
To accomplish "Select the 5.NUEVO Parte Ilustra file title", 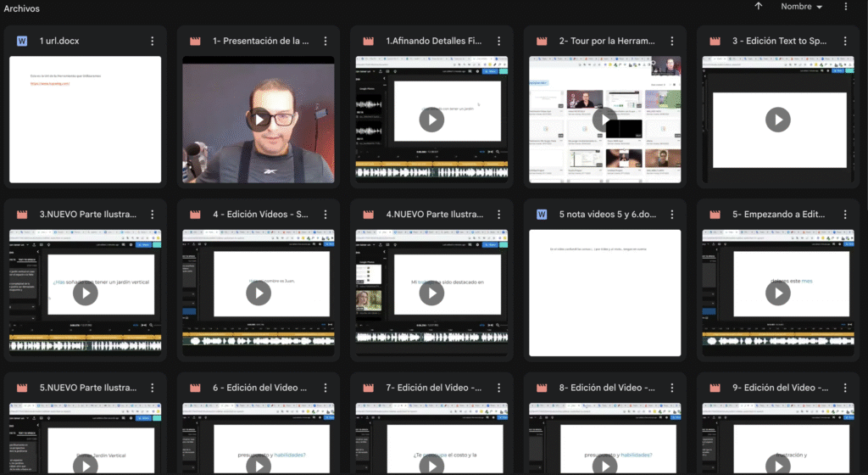I will coord(87,388).
